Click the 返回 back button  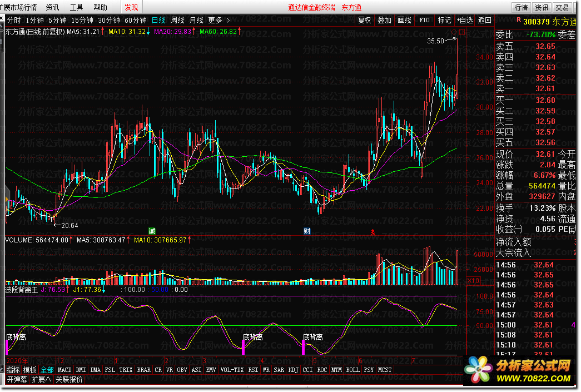tap(484, 21)
